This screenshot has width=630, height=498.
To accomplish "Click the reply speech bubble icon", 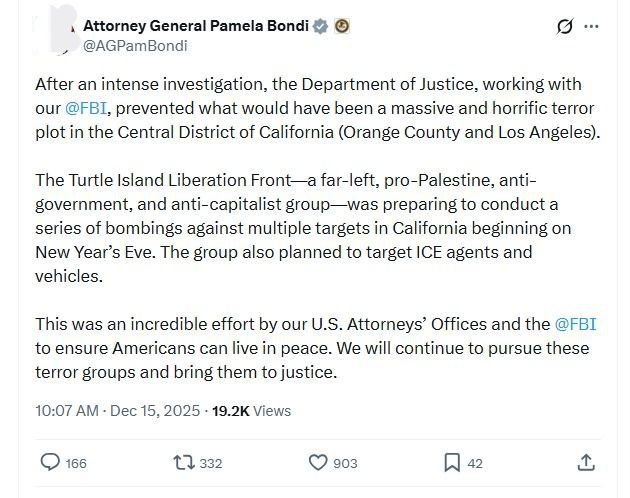I will (x=49, y=462).
